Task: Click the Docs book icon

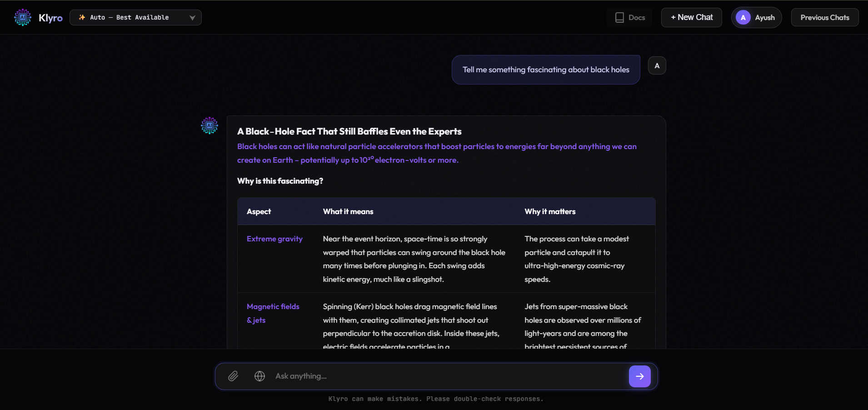Action: pos(619,17)
